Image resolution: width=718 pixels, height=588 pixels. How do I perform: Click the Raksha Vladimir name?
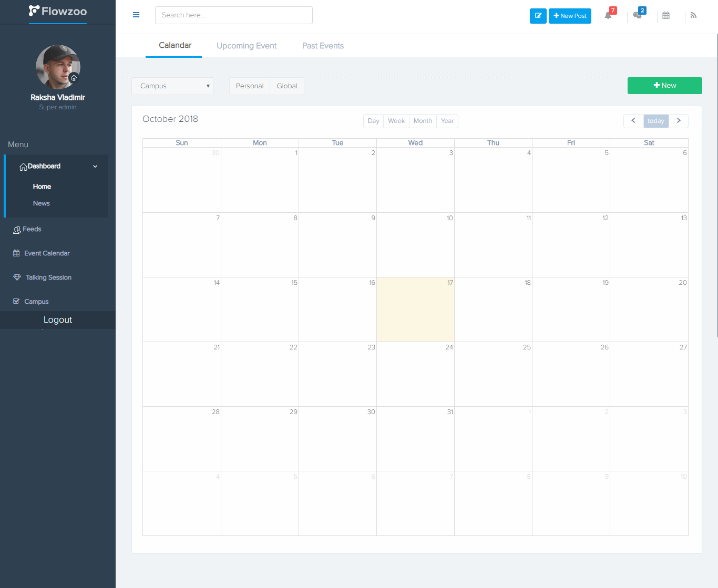[58, 97]
